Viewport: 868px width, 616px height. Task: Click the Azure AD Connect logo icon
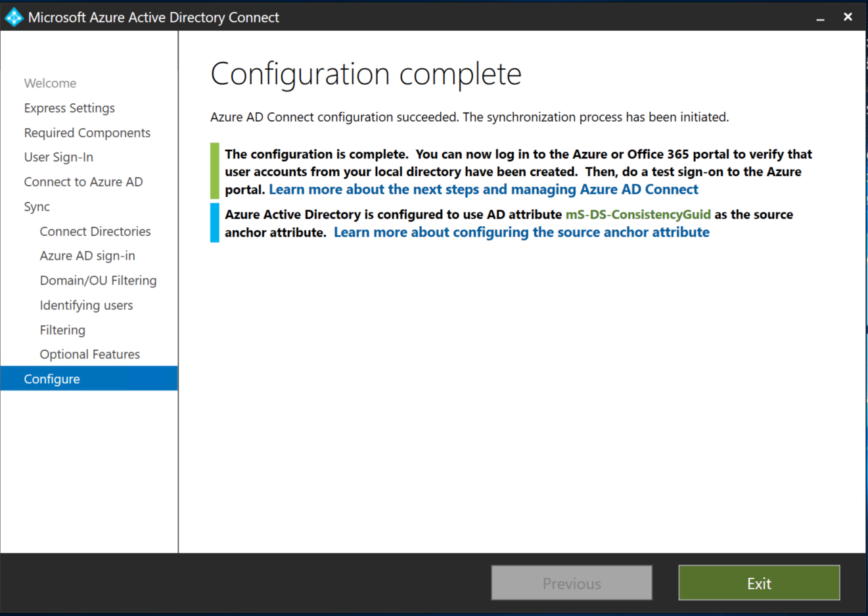pos(13,17)
